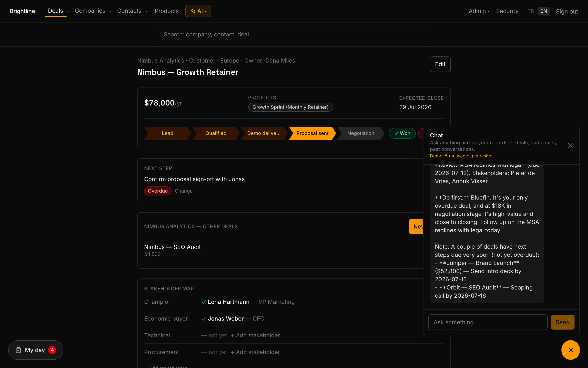The image size is (588, 368).
Task: Close the Chat panel with the X icon
Action: pos(570,145)
